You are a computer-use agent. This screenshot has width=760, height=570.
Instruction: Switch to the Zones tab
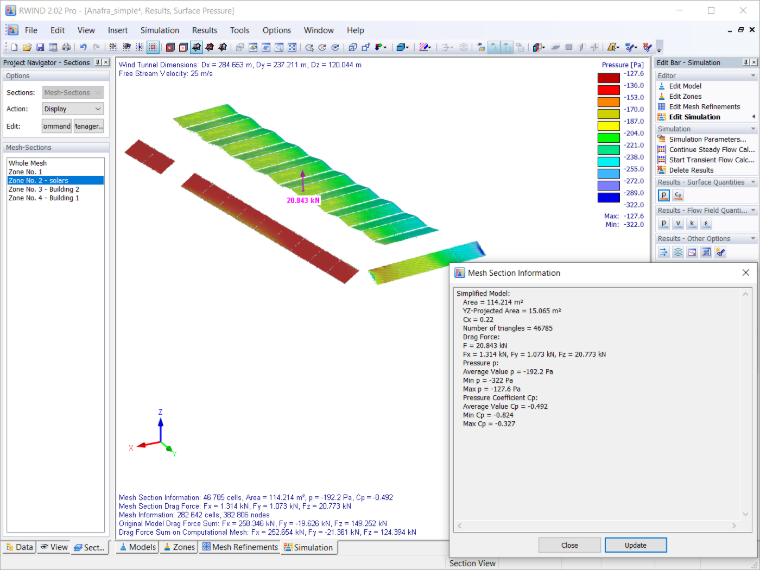click(179, 547)
